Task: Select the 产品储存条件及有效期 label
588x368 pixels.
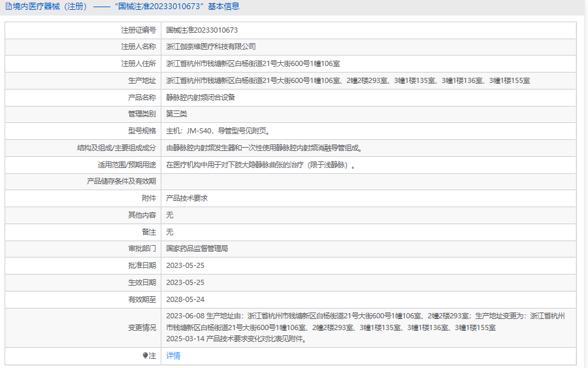Action: coord(121,181)
